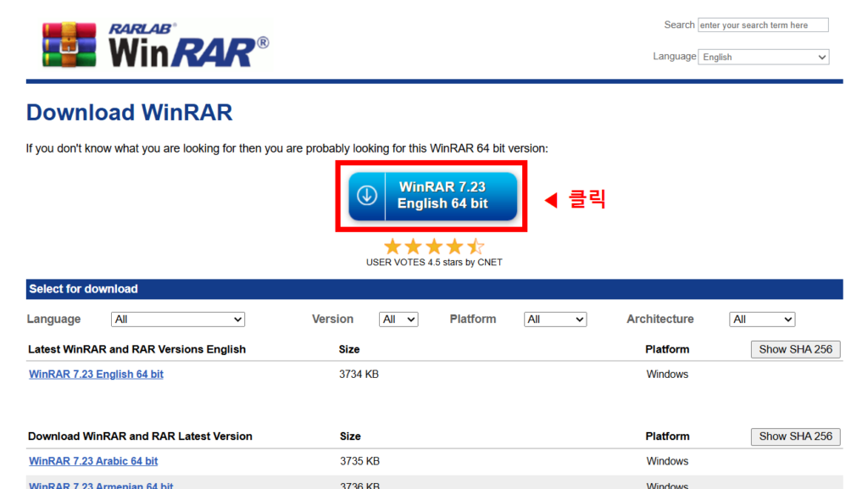Open the Version filter dropdown
Viewport: 868px width, 489px height.
[398, 320]
